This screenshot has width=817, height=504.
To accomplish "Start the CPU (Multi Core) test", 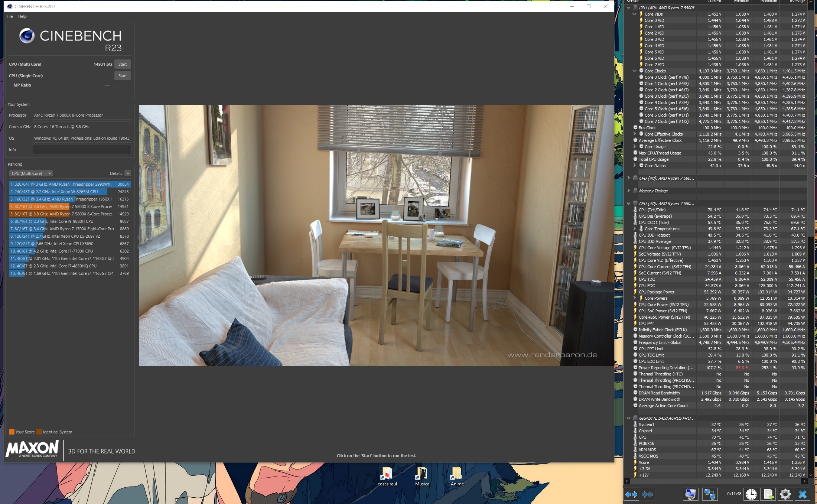I will (x=123, y=64).
